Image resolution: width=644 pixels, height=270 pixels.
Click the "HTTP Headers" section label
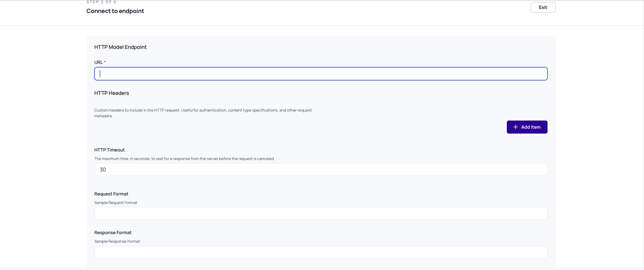(x=112, y=93)
